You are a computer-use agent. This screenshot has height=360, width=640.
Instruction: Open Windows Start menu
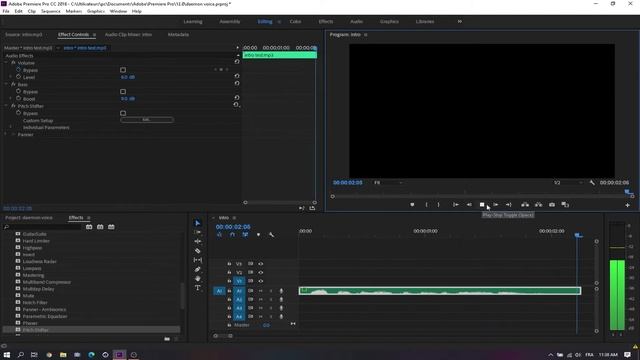pyautogui.click(x=7, y=355)
